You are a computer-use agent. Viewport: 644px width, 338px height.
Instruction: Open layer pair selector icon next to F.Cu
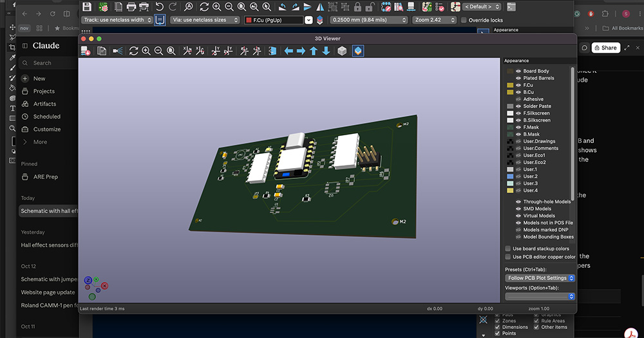319,20
